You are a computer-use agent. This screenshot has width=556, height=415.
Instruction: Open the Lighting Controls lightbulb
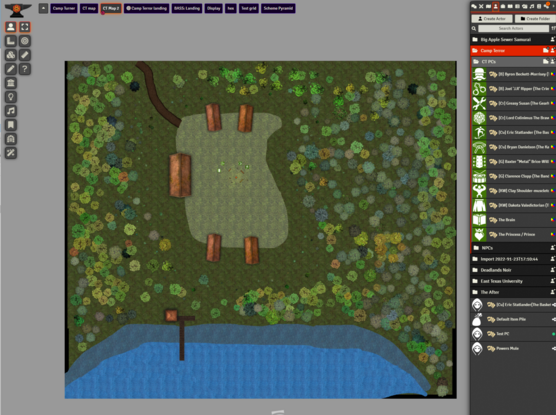point(11,97)
